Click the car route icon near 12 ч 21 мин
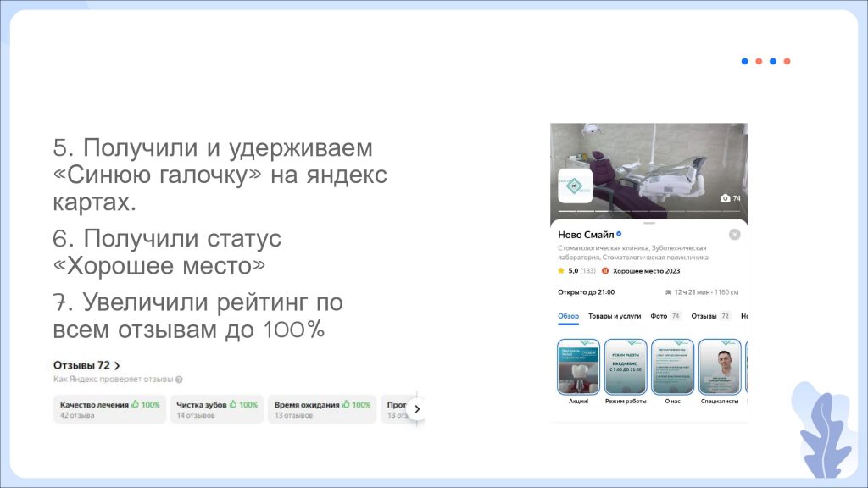 (x=668, y=292)
